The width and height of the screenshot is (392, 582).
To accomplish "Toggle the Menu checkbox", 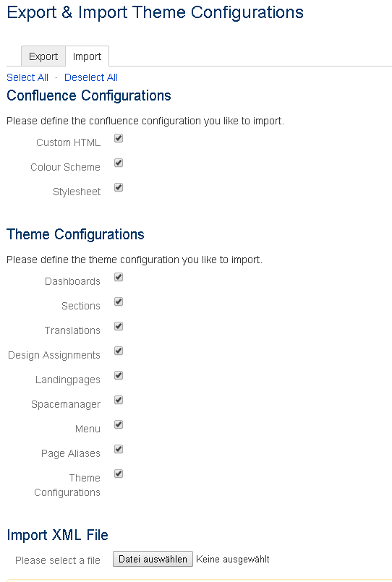I will pyautogui.click(x=119, y=424).
